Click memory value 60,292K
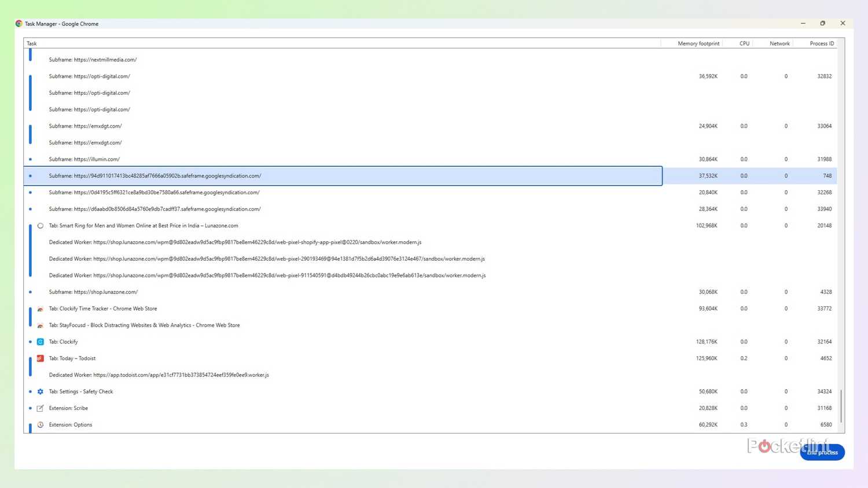 [708, 425]
